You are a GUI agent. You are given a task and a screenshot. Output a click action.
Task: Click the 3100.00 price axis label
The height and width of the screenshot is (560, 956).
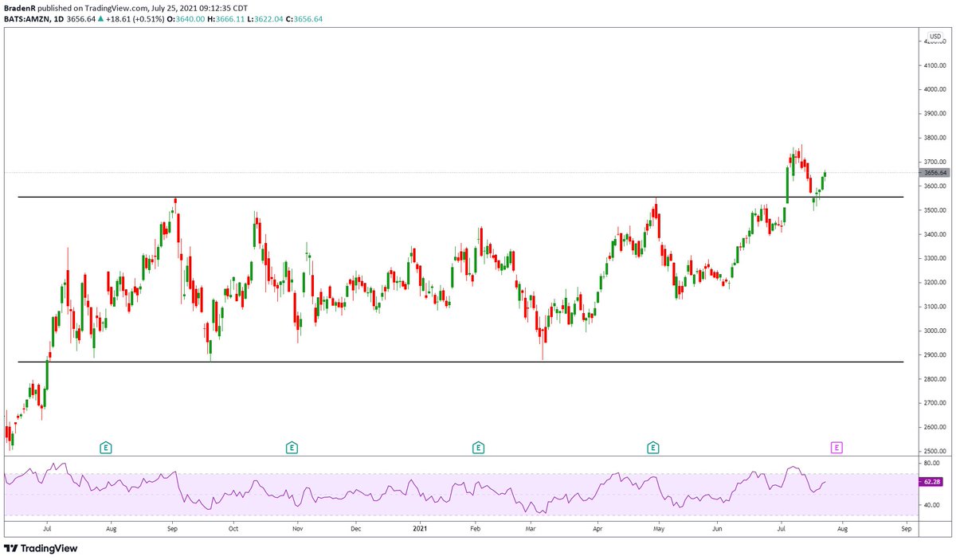(934, 307)
